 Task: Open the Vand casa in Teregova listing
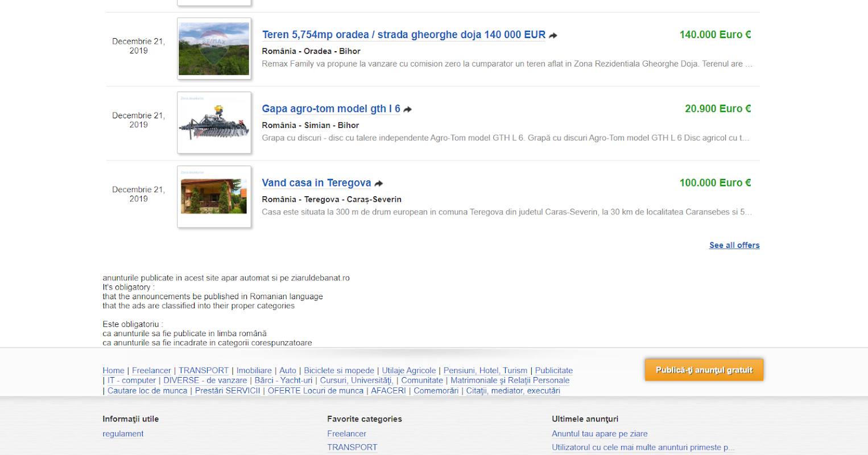coord(316,183)
